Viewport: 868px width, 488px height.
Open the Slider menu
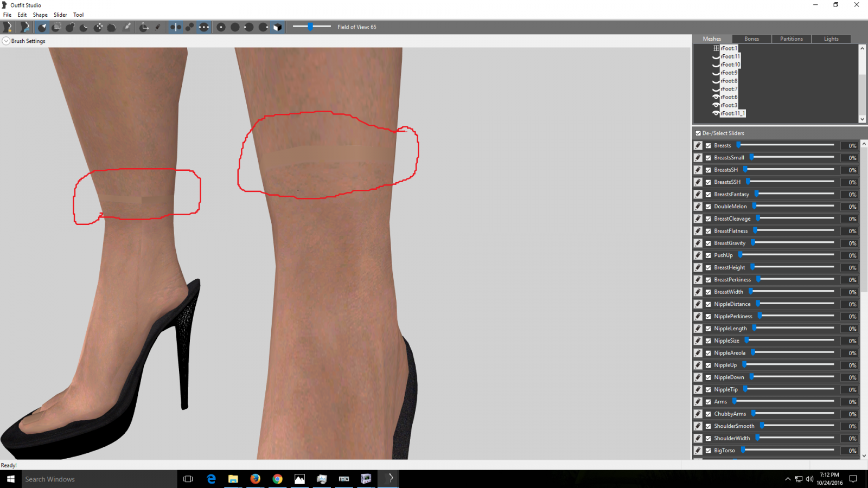[60, 15]
